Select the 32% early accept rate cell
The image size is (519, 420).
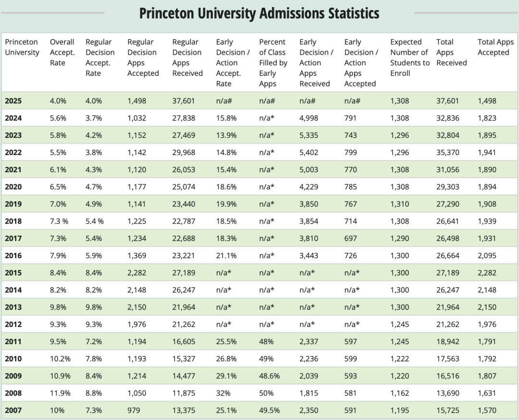tap(223, 393)
